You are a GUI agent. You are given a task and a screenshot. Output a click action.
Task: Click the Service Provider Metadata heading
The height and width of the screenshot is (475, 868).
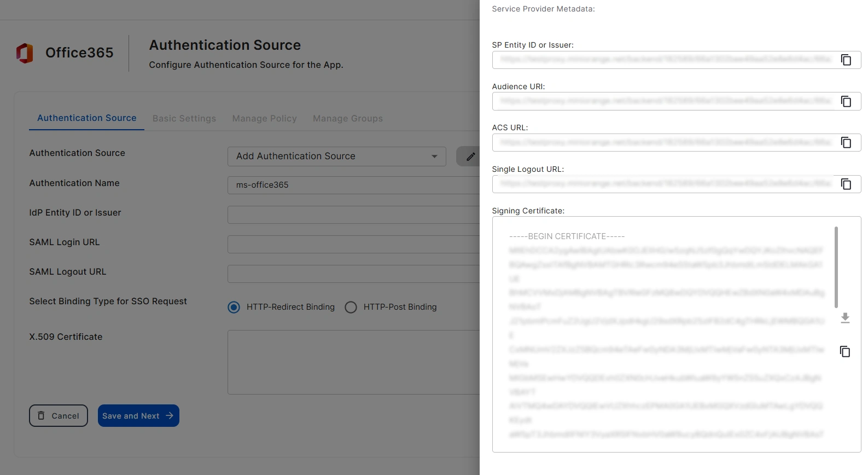543,9
